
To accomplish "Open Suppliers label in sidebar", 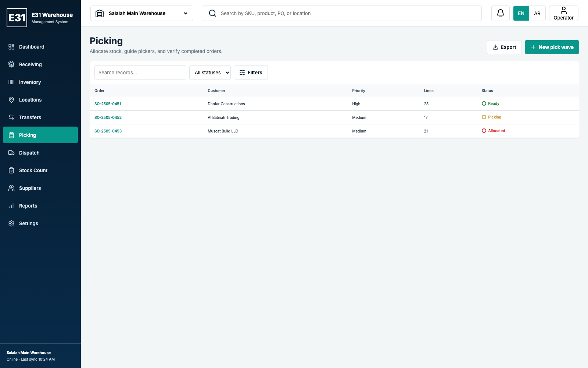I will [x=30, y=188].
